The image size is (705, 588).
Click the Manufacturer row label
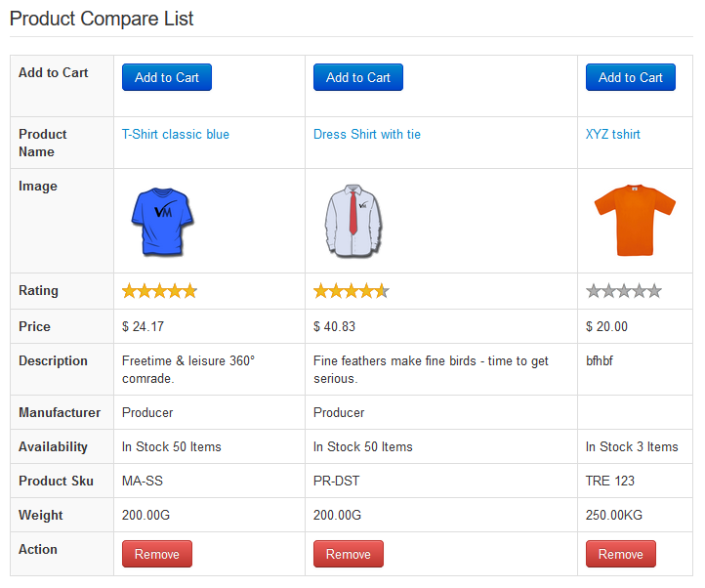(x=60, y=413)
